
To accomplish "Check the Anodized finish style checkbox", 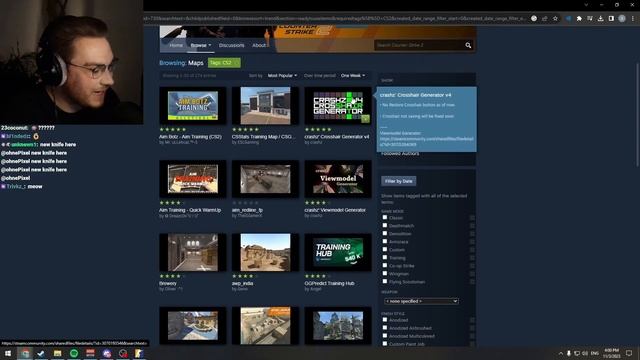I will click(384, 320).
